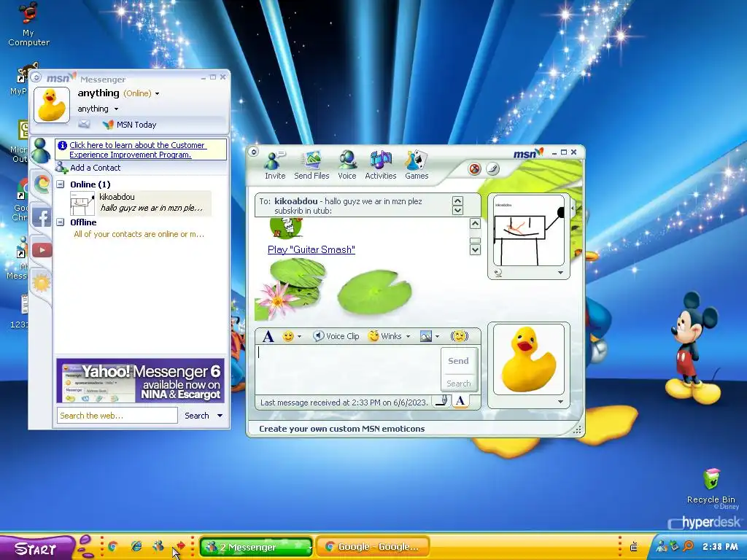747x560 pixels.
Task: Open the sun weather sidebar tab
Action: 42,283
